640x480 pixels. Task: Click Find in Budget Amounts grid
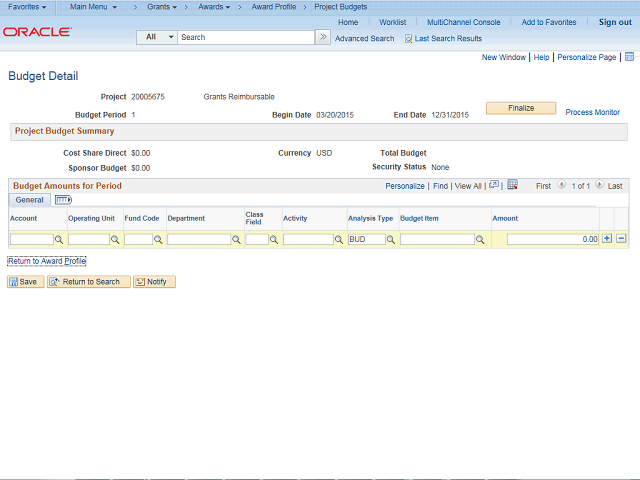(440, 186)
